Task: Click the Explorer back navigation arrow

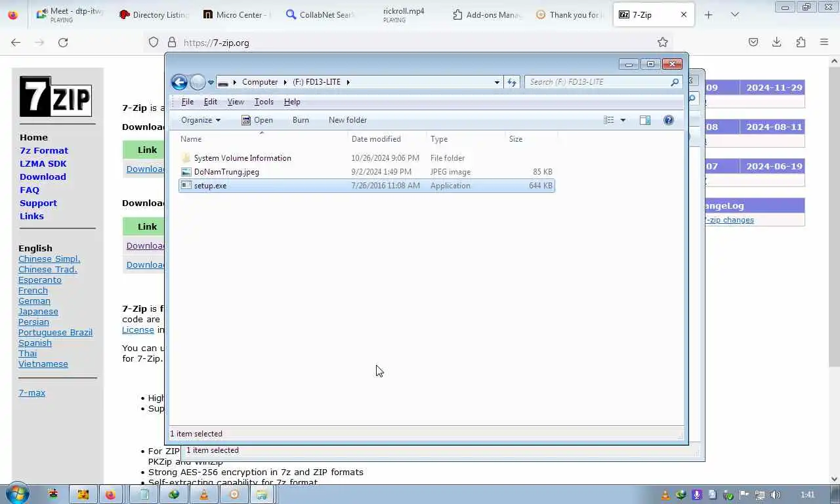Action: pyautogui.click(x=179, y=82)
